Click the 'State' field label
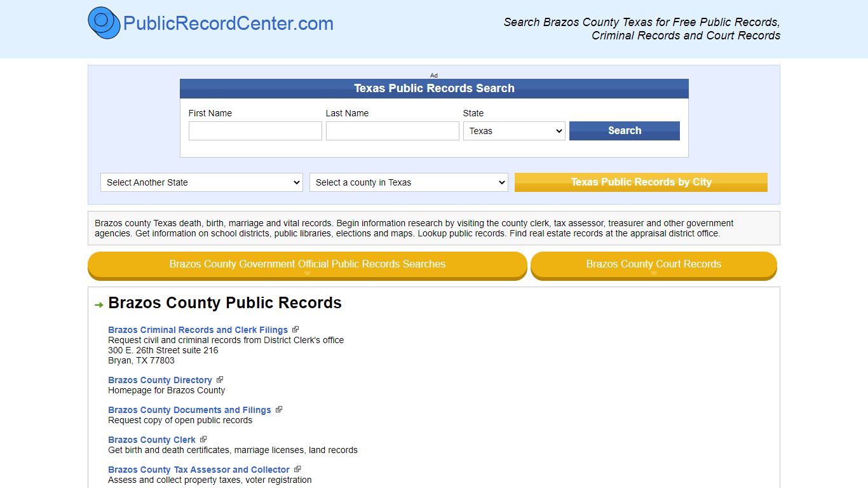 [x=473, y=113]
